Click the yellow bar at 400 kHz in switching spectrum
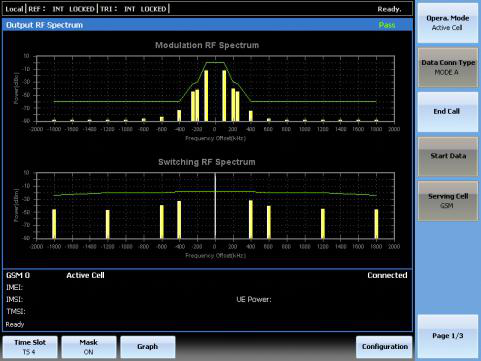 pyautogui.click(x=251, y=219)
